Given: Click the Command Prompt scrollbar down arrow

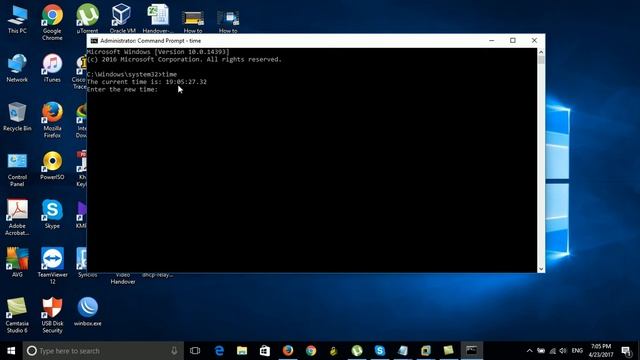Looking at the screenshot, I should point(541,269).
